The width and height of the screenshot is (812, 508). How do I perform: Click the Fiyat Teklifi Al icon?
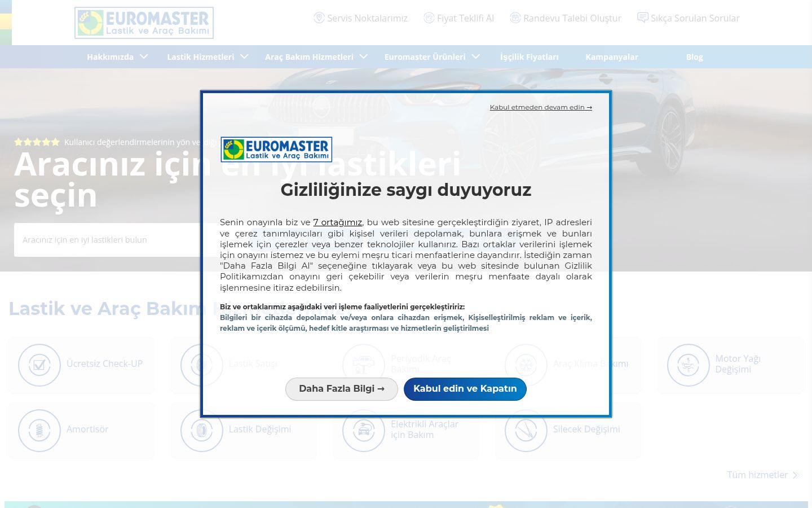pos(429,18)
